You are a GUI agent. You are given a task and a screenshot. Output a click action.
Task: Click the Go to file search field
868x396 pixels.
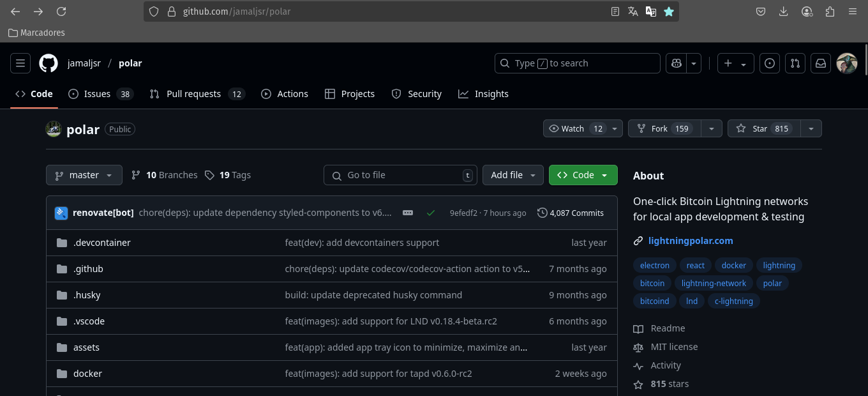[400, 174]
